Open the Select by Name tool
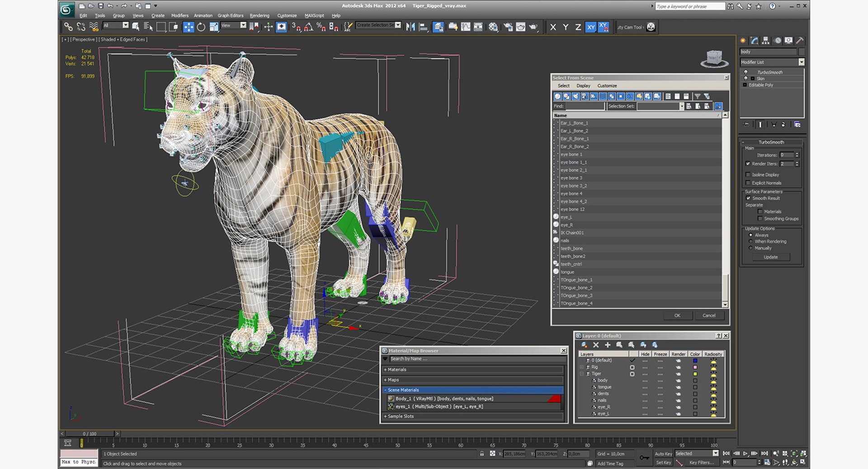868x469 pixels. point(148,27)
